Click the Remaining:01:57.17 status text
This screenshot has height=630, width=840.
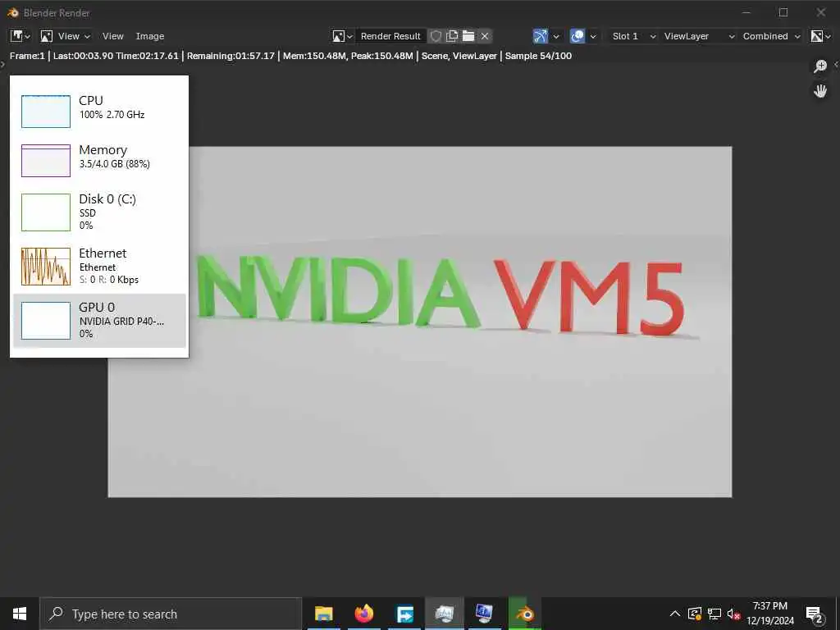point(231,56)
